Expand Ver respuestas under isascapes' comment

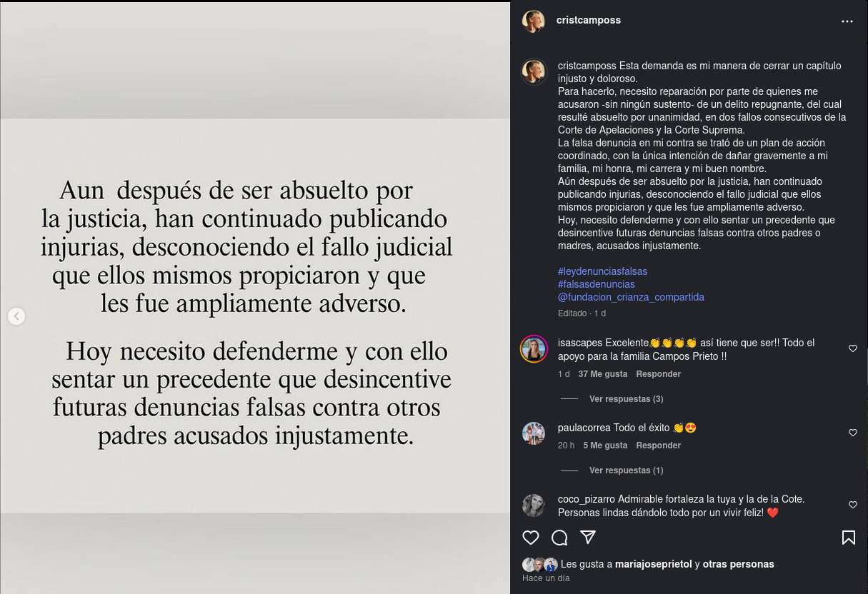pos(626,399)
